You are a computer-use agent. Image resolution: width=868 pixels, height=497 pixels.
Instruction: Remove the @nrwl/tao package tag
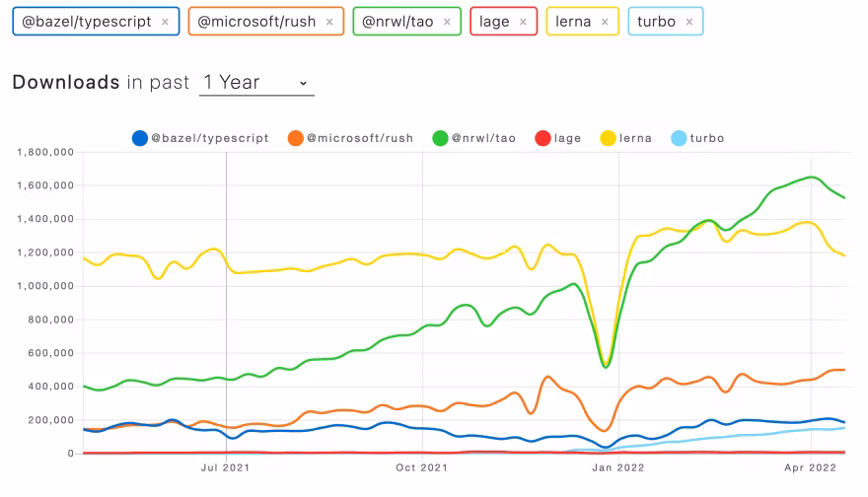click(447, 22)
